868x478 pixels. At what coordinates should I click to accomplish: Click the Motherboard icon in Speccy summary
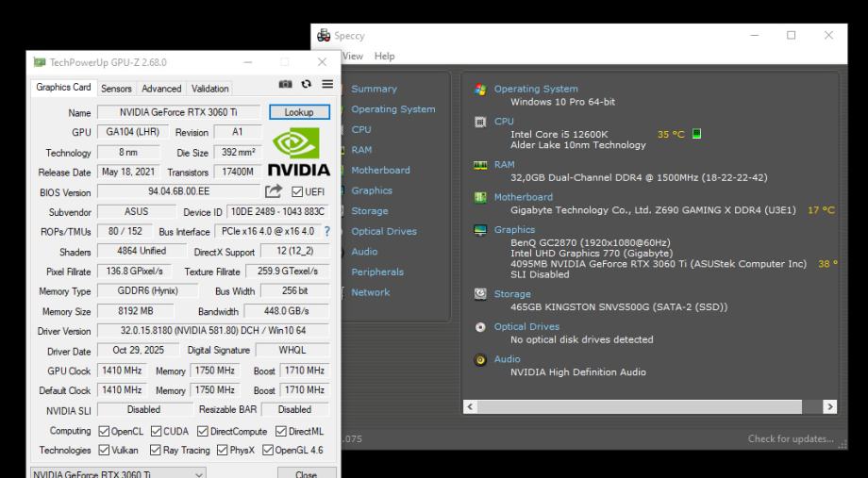tap(480, 197)
